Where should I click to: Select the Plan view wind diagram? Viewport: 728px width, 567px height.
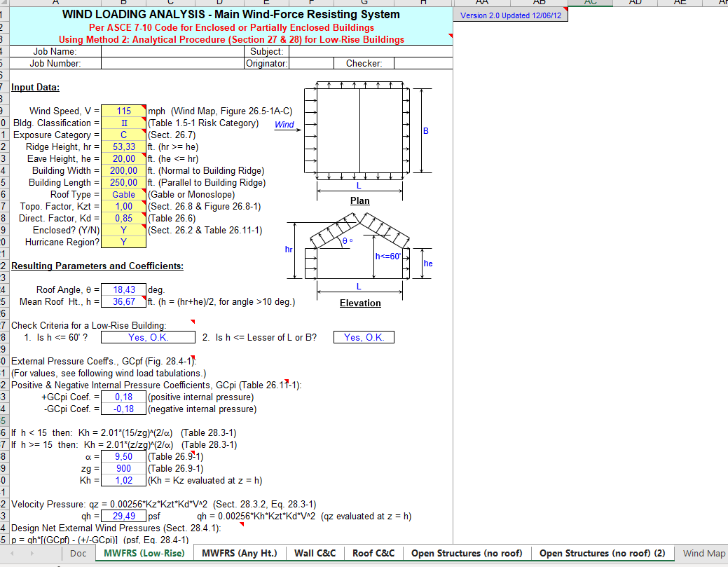tap(359, 133)
